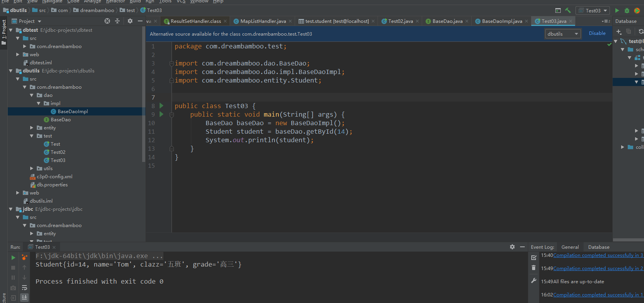Open 15:49 Compilation completed successfully link
The image size is (644, 303).
598,269
